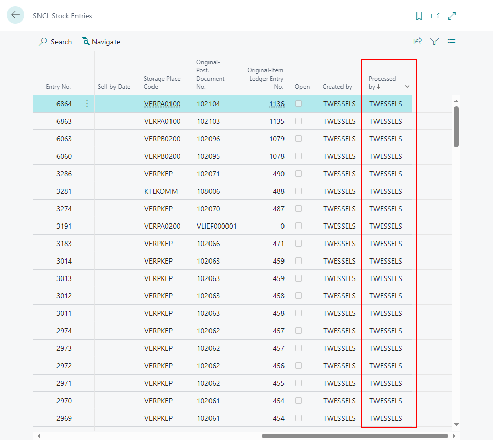Open the three-dot menu for entry 6864
Screen dimensions: 493x448
coord(87,104)
